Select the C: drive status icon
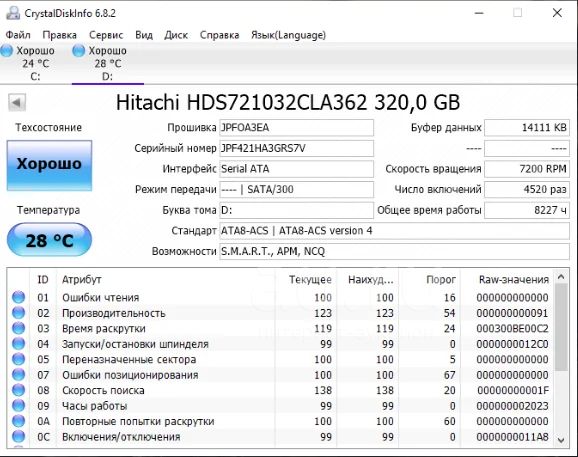The image size is (578, 457). tap(7, 50)
